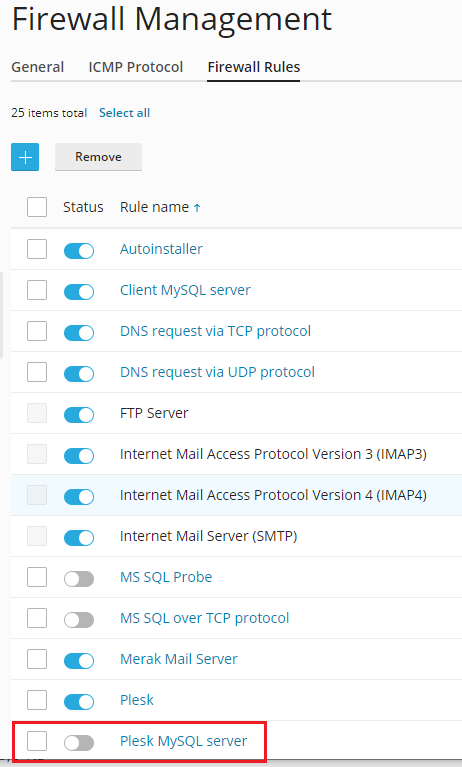Disable the Client MySQL server rule switch
462x767 pixels.
[79, 292]
